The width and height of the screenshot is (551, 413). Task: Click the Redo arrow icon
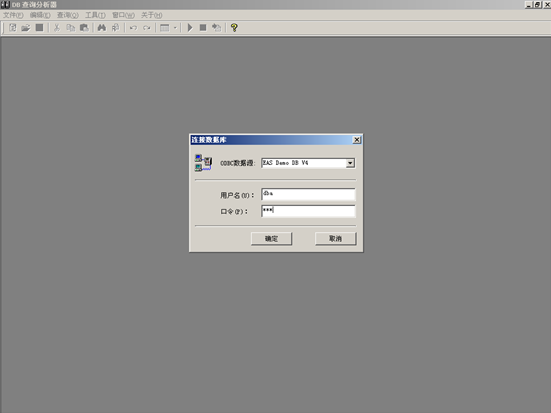147,27
